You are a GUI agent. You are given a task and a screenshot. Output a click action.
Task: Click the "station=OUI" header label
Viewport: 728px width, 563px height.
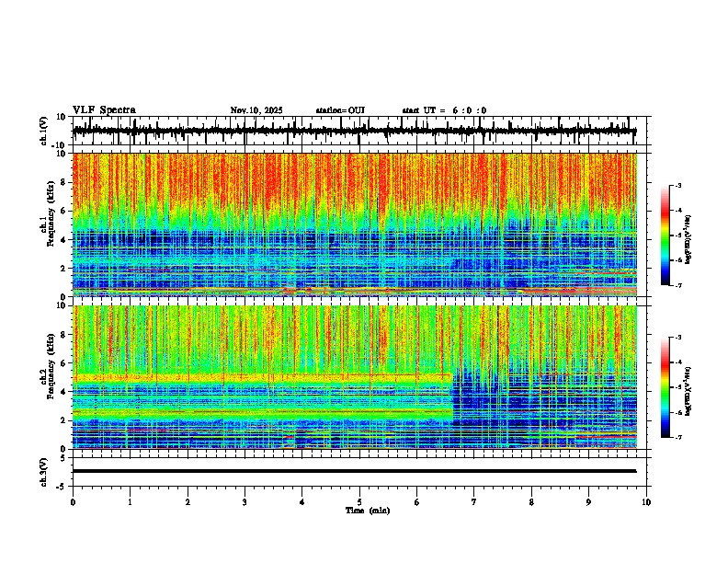340,110
